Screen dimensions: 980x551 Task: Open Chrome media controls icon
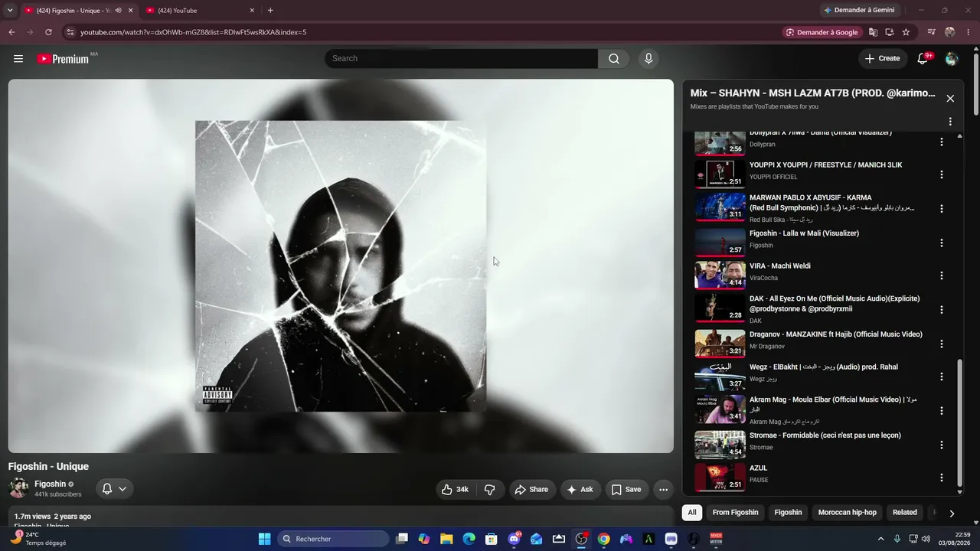(931, 32)
